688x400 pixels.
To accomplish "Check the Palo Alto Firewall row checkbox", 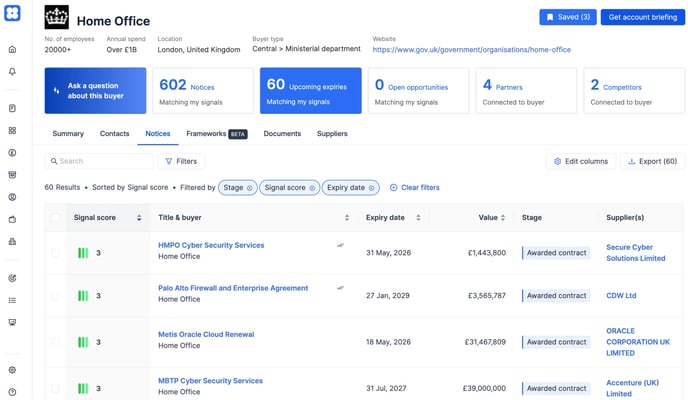I will pyautogui.click(x=56, y=296).
